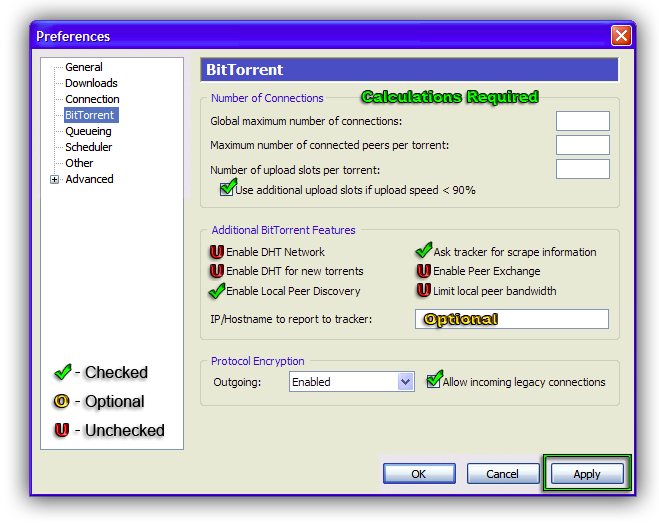Click the Apply button

tap(587, 474)
